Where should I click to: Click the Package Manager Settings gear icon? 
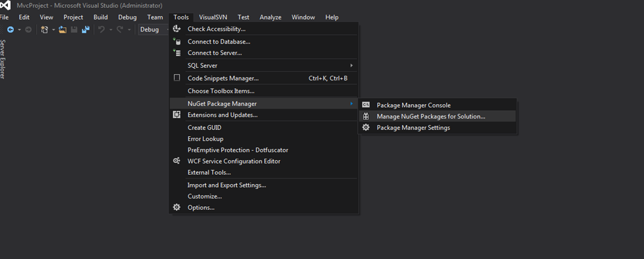point(366,128)
